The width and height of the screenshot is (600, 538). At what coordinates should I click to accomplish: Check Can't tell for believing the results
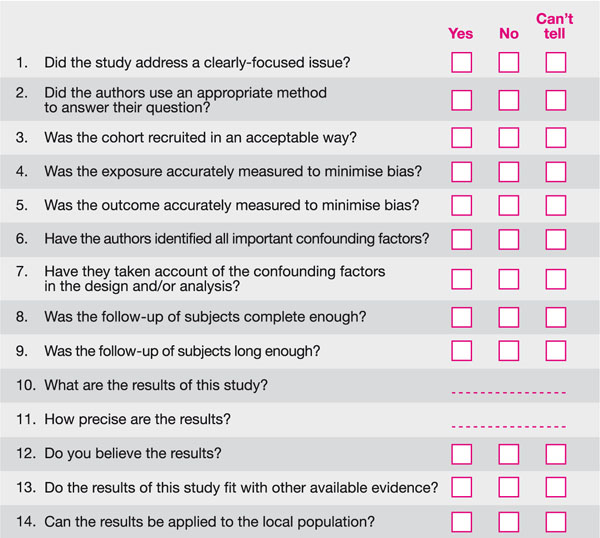556,454
